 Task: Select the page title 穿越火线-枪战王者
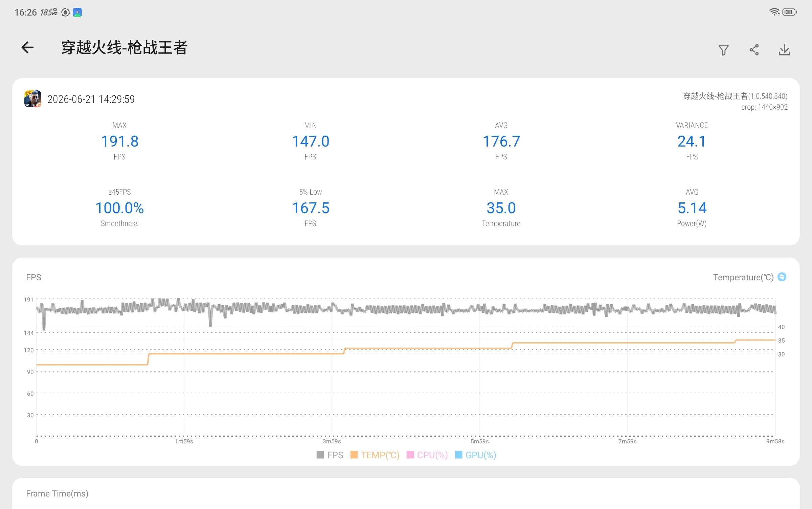124,47
